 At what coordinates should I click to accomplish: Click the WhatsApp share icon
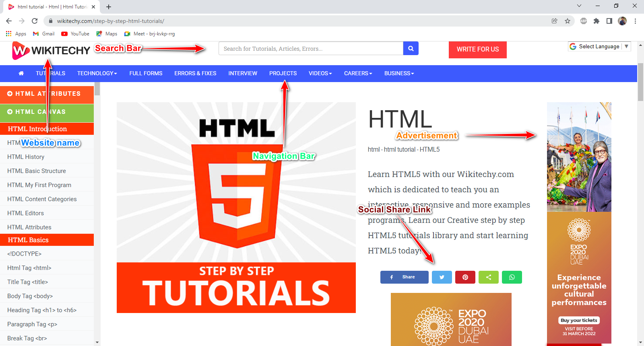coord(512,277)
